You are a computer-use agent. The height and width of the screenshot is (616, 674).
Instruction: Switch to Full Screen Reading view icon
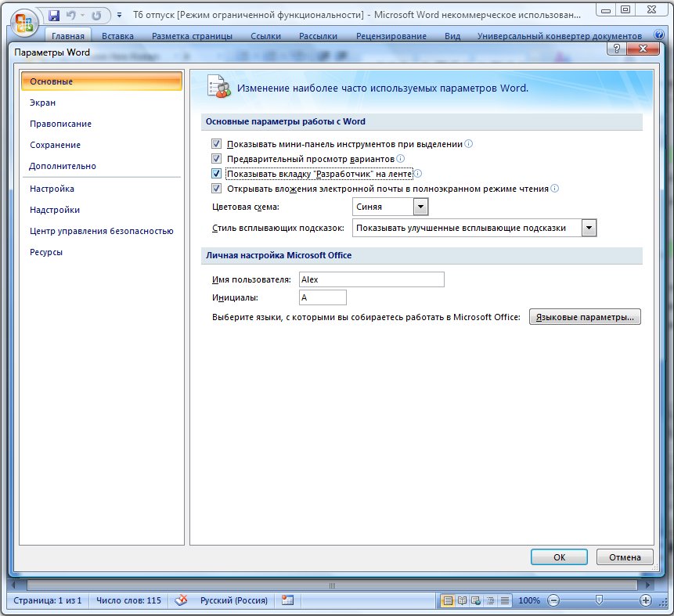tap(462, 600)
